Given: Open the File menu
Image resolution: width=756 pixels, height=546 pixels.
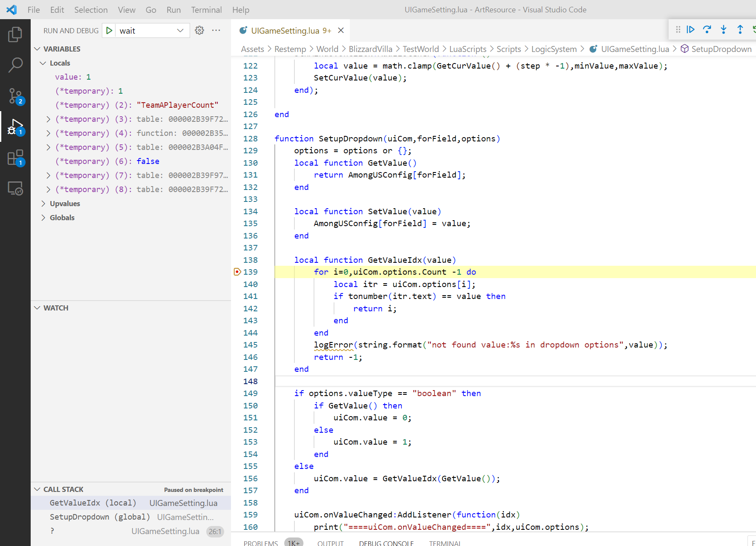Looking at the screenshot, I should (x=34, y=10).
